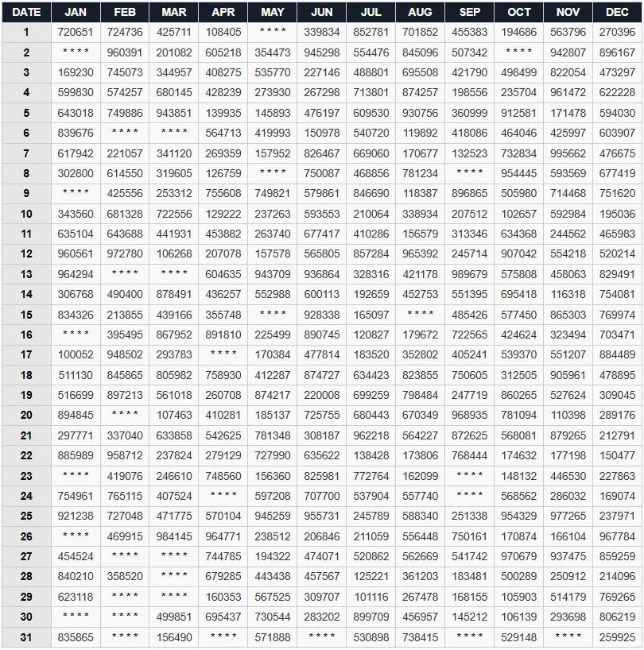Screen dimensions: 644x650
Task: Click date row label 31
Action: [26, 637]
